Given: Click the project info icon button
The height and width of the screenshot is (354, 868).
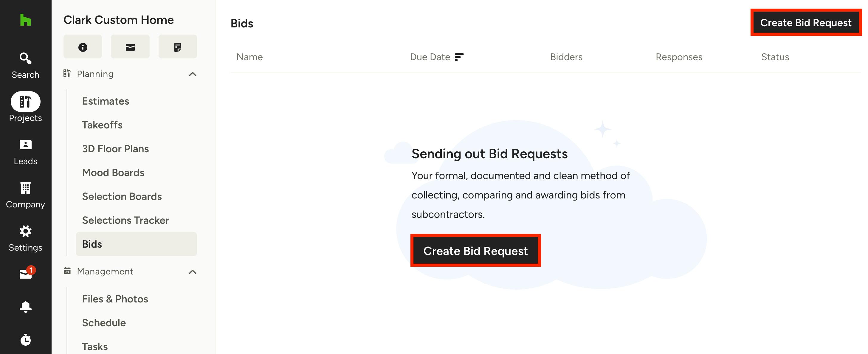Looking at the screenshot, I should coord(83,47).
